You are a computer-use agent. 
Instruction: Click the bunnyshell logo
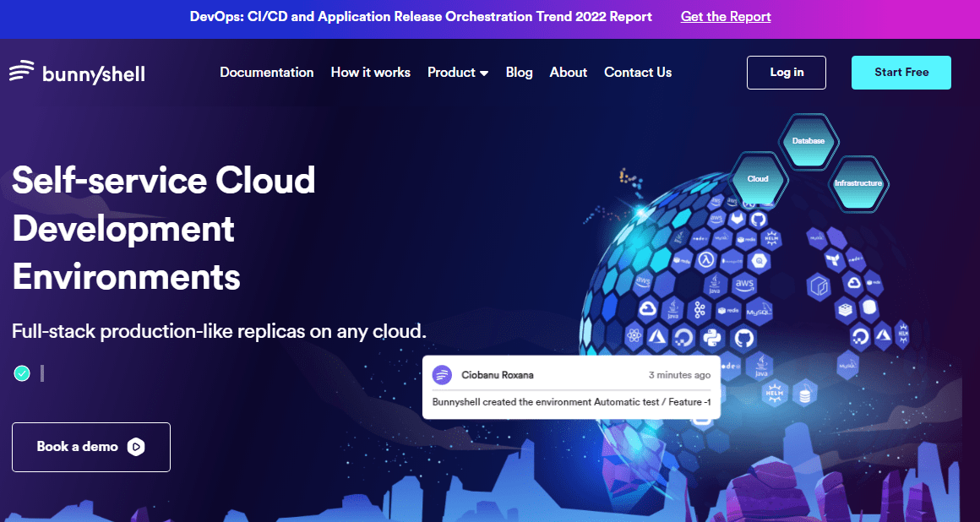coord(77,73)
